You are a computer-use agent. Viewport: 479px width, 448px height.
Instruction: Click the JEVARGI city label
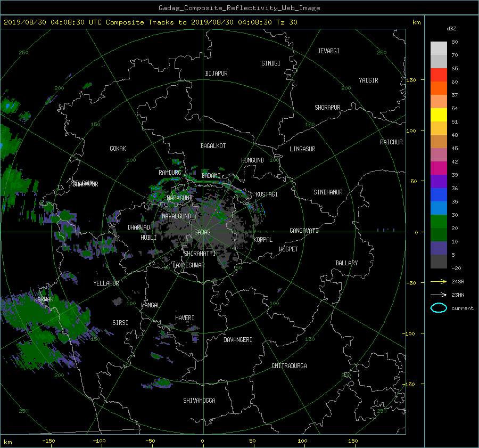point(328,51)
